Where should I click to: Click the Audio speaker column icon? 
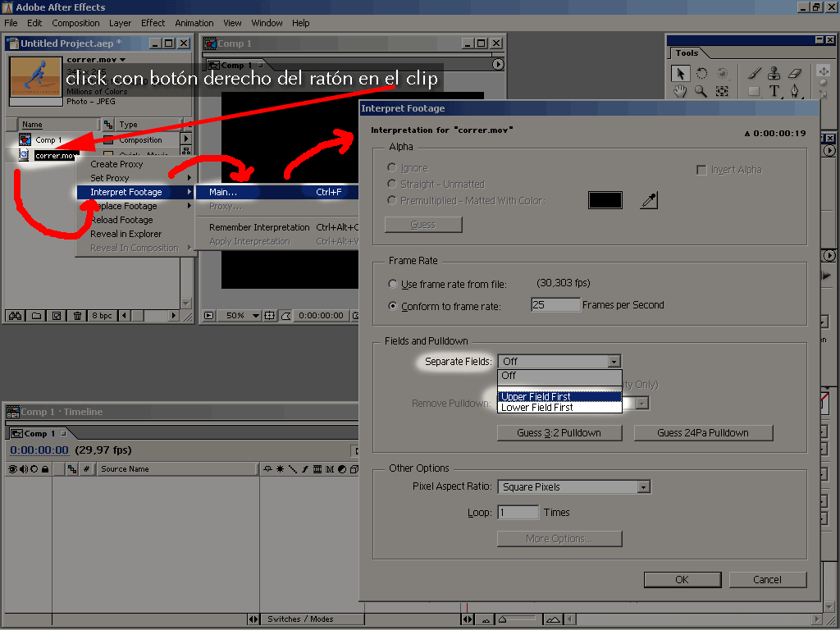(x=24, y=469)
